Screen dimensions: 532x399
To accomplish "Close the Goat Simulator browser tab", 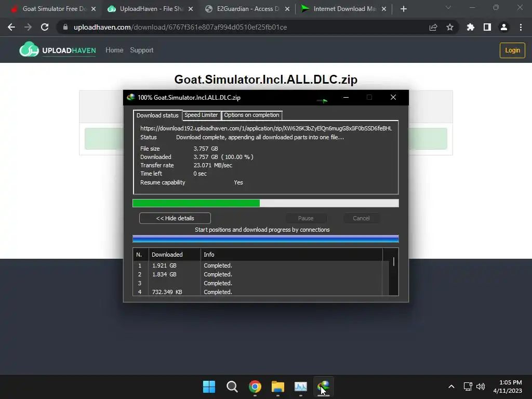I will [x=94, y=9].
